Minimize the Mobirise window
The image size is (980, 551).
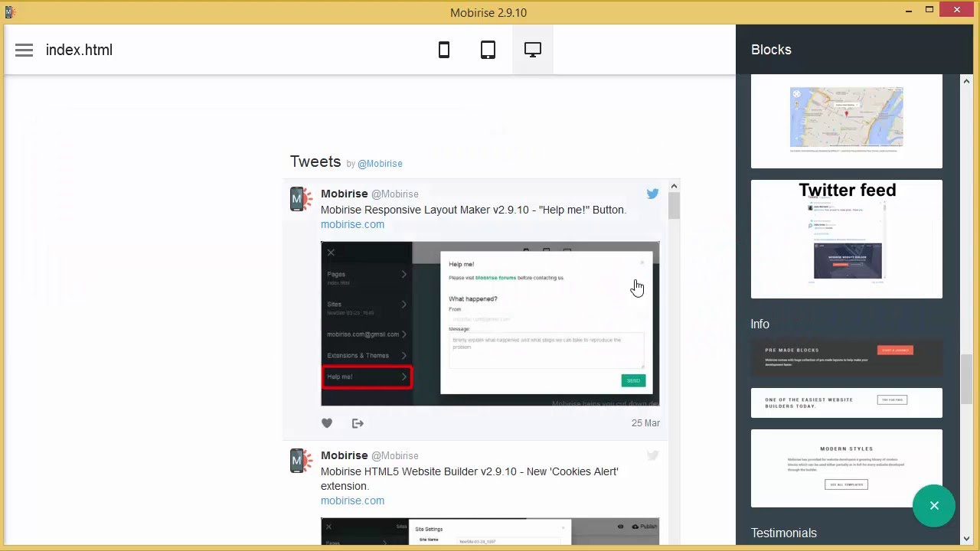[x=909, y=11]
